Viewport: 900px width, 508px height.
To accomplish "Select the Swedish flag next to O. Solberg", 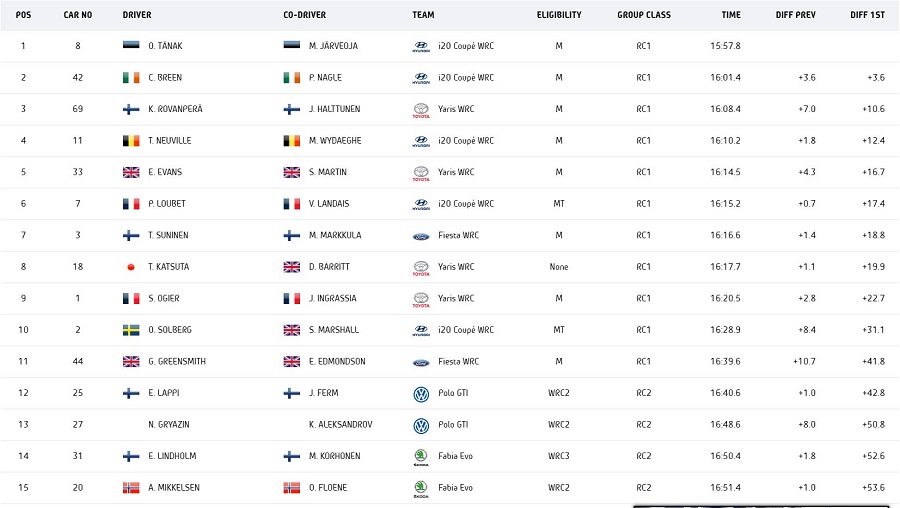I will [x=131, y=330].
